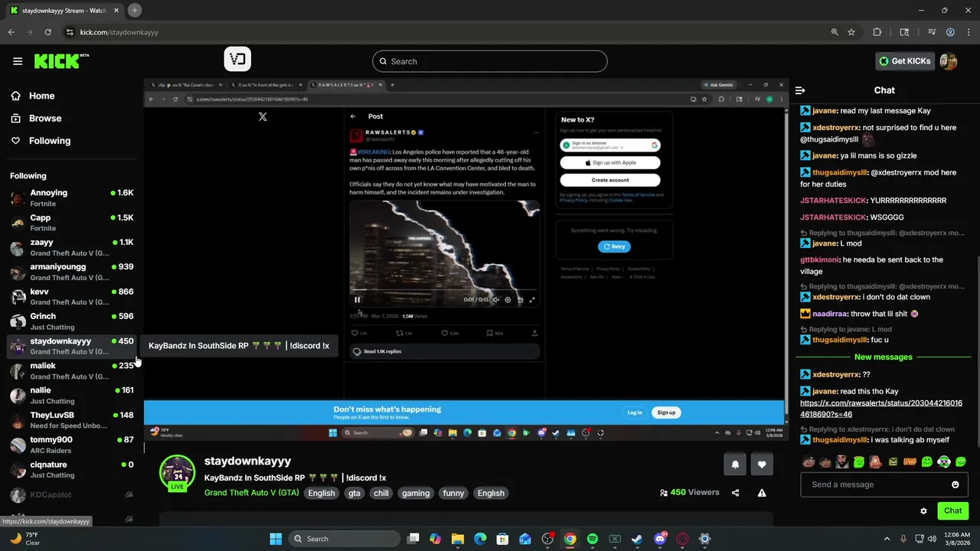Jump to New messages in chat
This screenshot has height=551, width=980.
tap(884, 357)
